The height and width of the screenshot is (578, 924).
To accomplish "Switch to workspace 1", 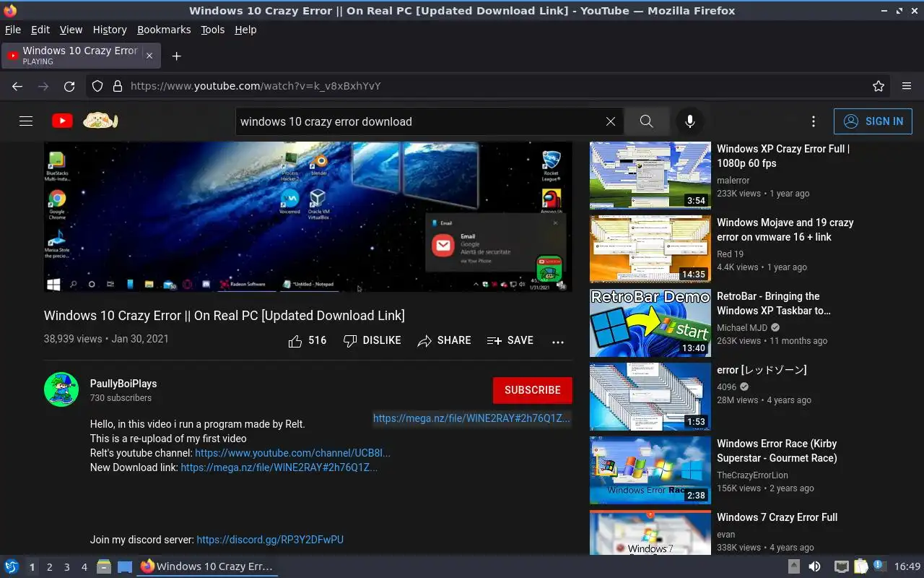I will coord(32,567).
